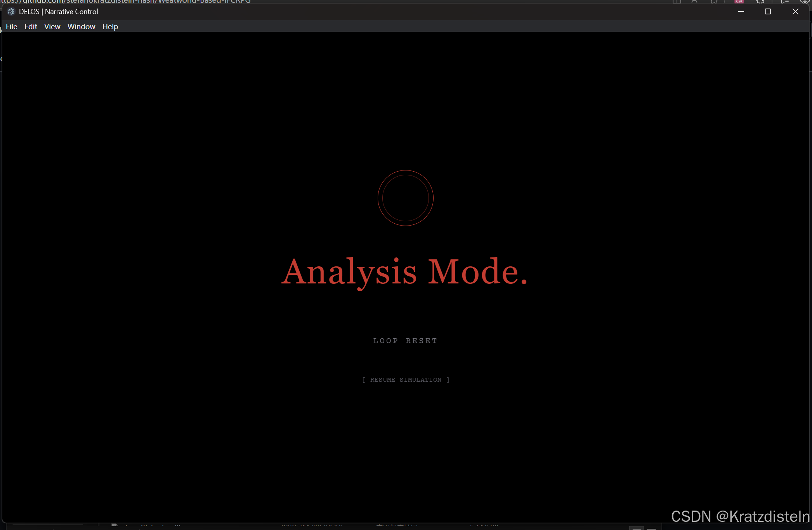The height and width of the screenshot is (530, 812).
Task: Open the Edit menu
Action: tap(31, 26)
